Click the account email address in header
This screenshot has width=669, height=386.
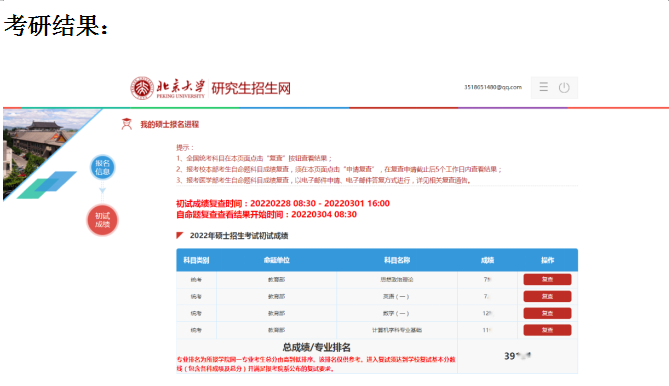pyautogui.click(x=493, y=87)
